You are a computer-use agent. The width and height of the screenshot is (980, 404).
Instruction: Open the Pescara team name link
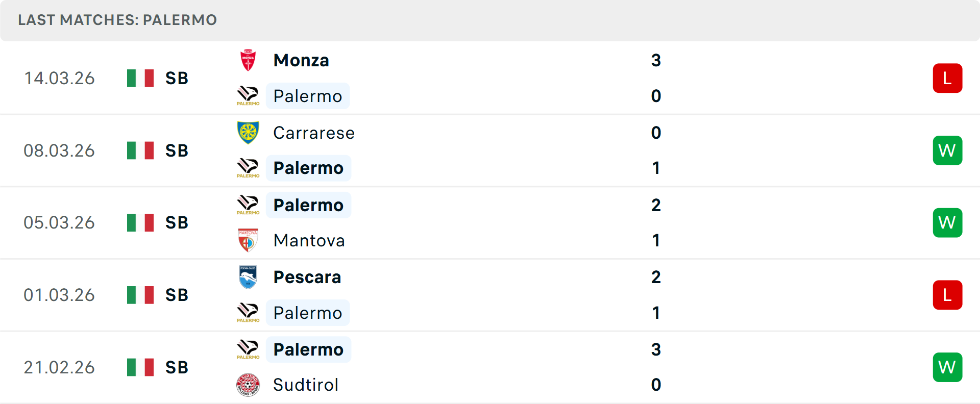click(307, 277)
